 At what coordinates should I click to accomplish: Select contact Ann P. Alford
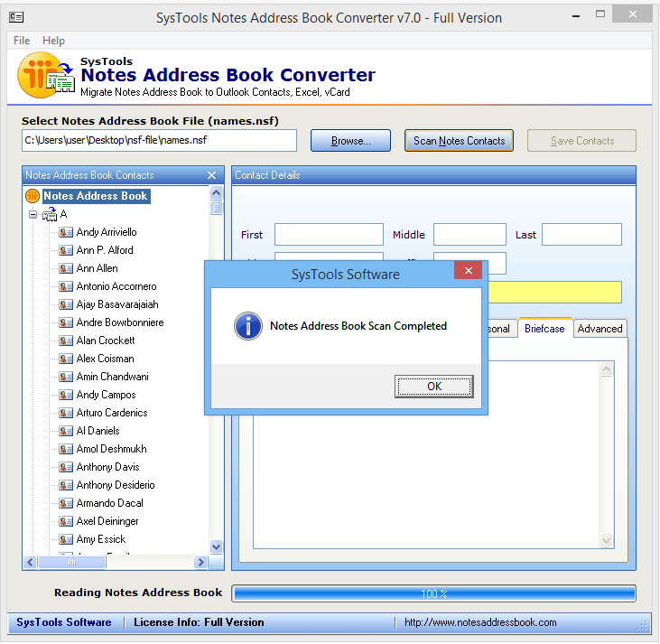click(x=105, y=250)
